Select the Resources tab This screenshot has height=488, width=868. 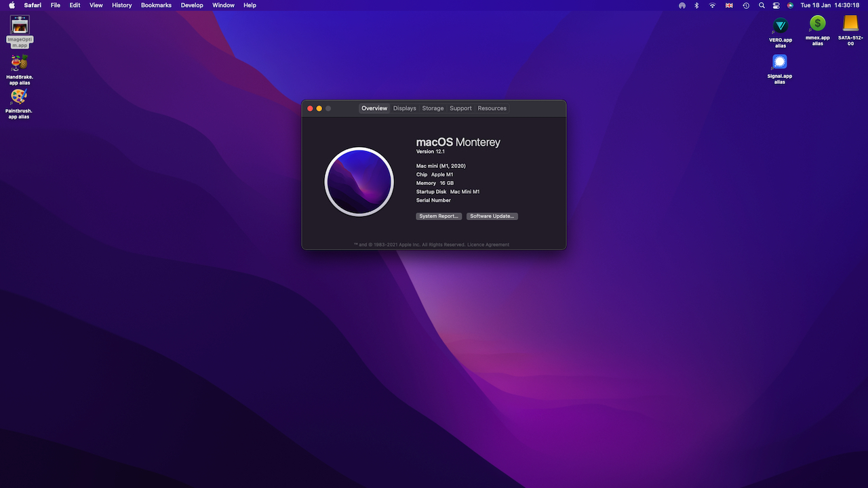pyautogui.click(x=492, y=108)
